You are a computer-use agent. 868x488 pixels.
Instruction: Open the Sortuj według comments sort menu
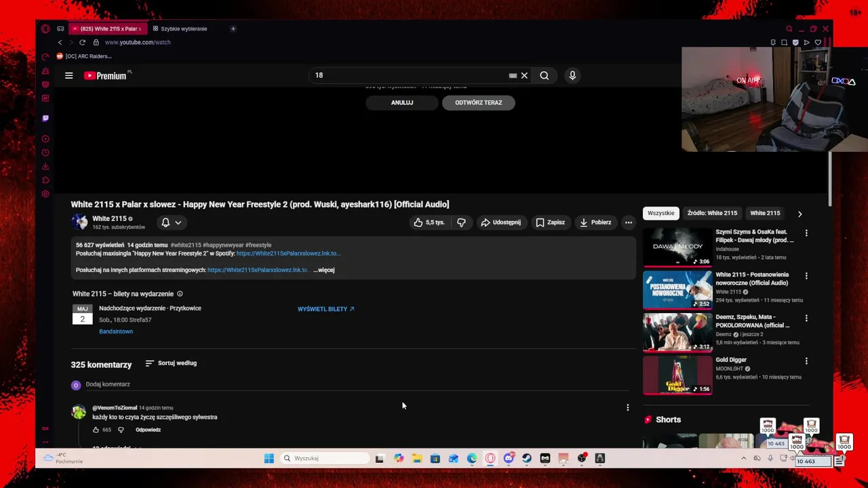pos(171,363)
